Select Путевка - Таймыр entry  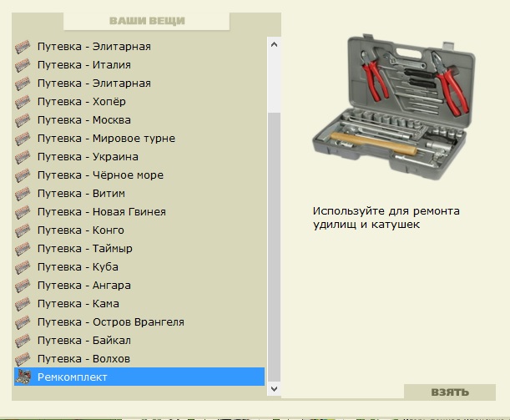pyautogui.click(x=139, y=249)
